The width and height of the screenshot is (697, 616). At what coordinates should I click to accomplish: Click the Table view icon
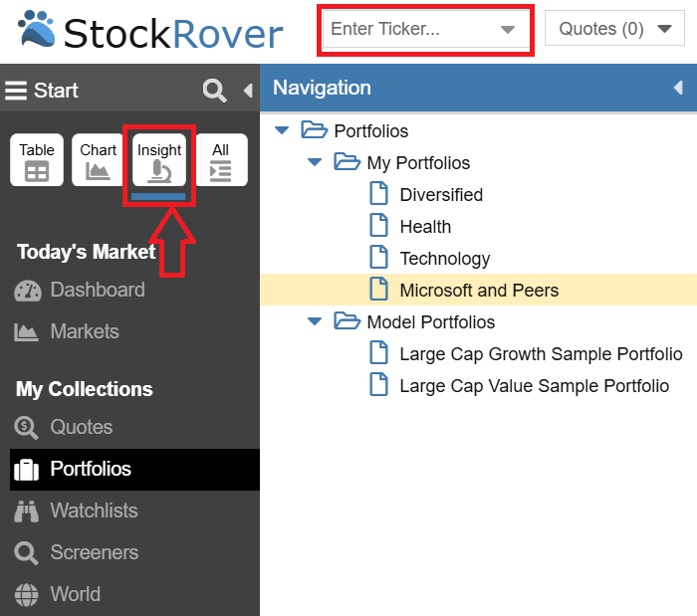pos(37,160)
